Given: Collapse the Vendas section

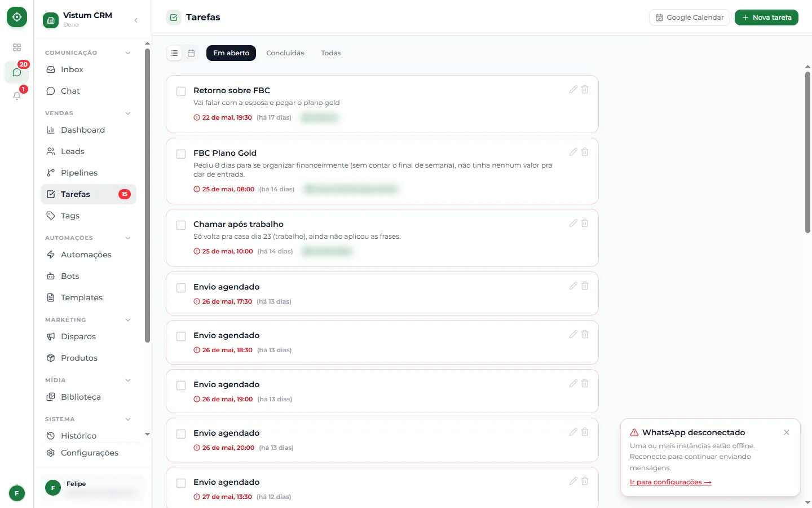Looking at the screenshot, I should [128, 113].
